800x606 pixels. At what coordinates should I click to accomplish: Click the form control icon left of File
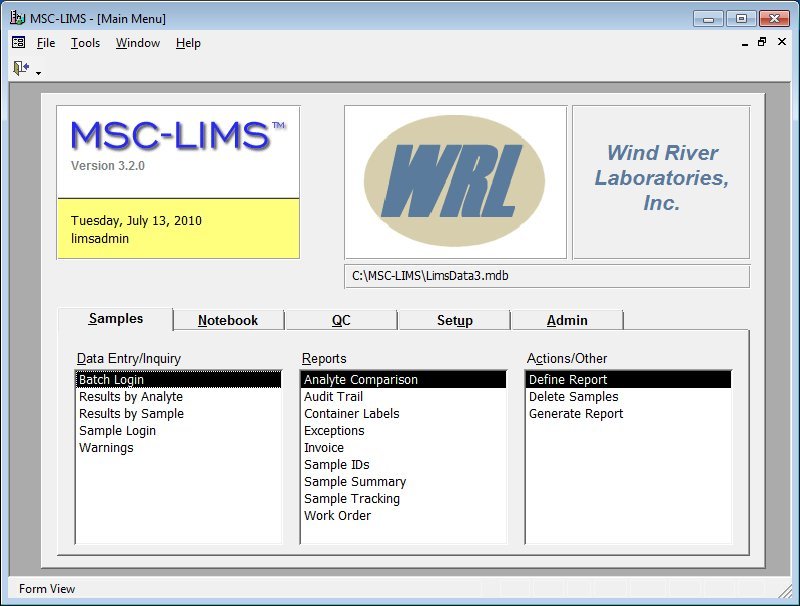18,42
